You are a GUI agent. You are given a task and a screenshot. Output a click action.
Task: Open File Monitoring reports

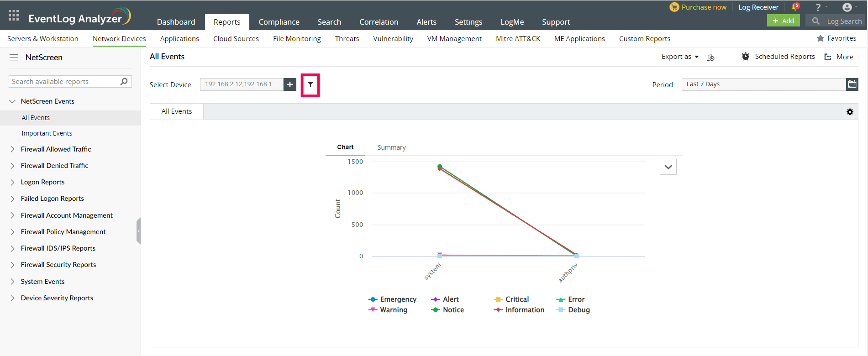pyautogui.click(x=297, y=39)
